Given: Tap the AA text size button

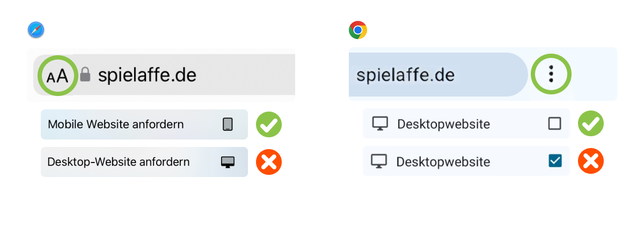Looking at the screenshot, I should tap(57, 76).
